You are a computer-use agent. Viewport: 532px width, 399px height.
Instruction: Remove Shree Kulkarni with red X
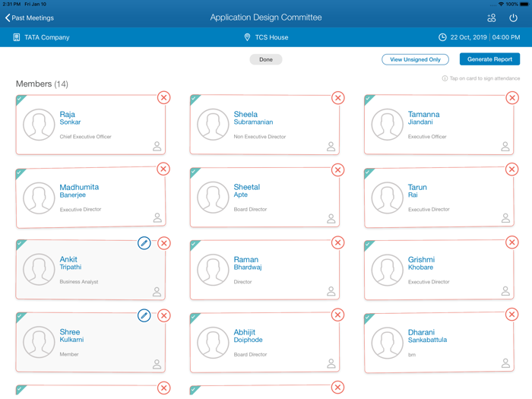pyautogui.click(x=164, y=315)
